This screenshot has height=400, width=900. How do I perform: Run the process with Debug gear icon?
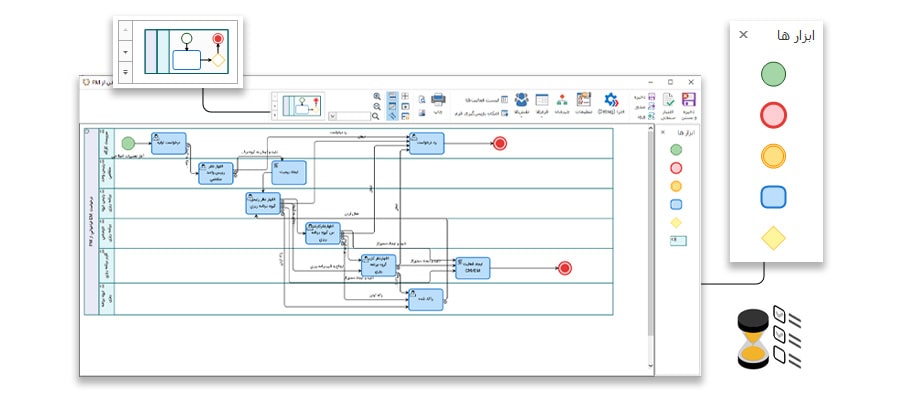click(x=611, y=99)
